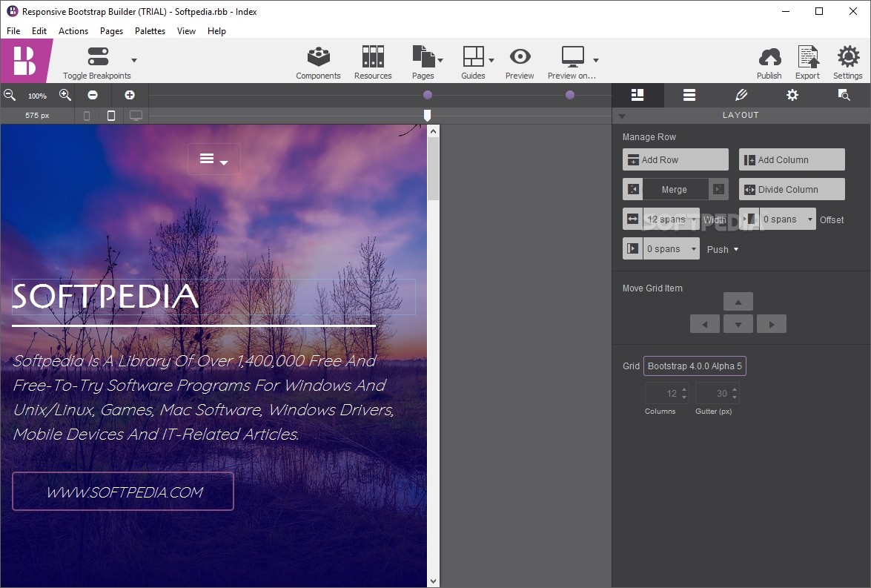Open the pencil style panel tab icon
871x588 pixels.
[x=741, y=95]
